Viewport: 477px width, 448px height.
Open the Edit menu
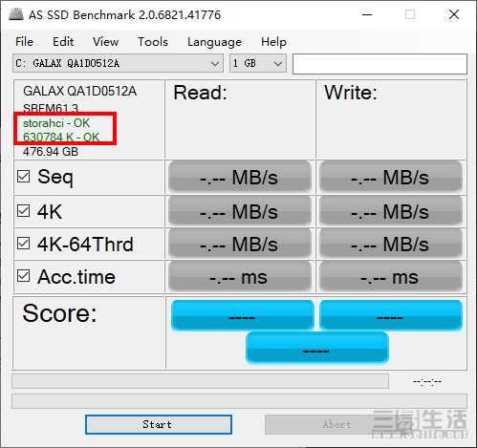click(63, 42)
